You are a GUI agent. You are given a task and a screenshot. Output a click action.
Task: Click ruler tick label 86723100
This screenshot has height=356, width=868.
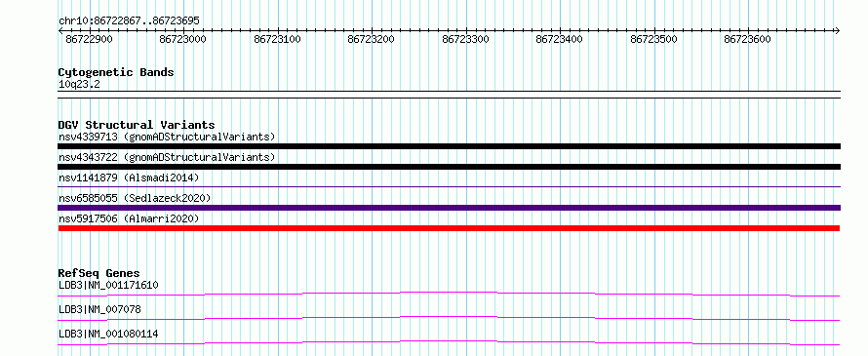277,39
